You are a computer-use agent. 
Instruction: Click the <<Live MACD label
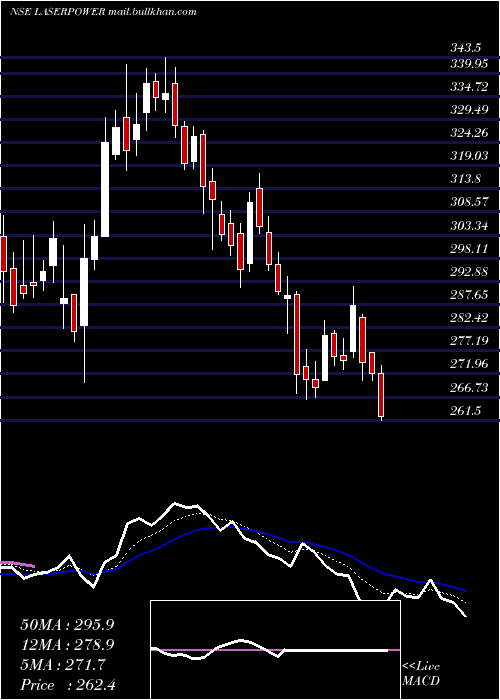click(x=421, y=673)
